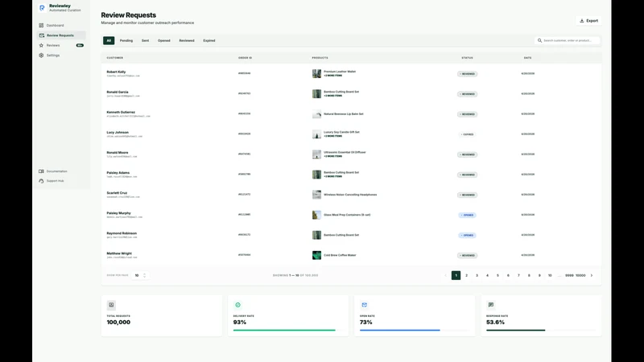Image resolution: width=644 pixels, height=362 pixels.
Task: Open the Dashboard sidebar icon
Action: [41, 26]
